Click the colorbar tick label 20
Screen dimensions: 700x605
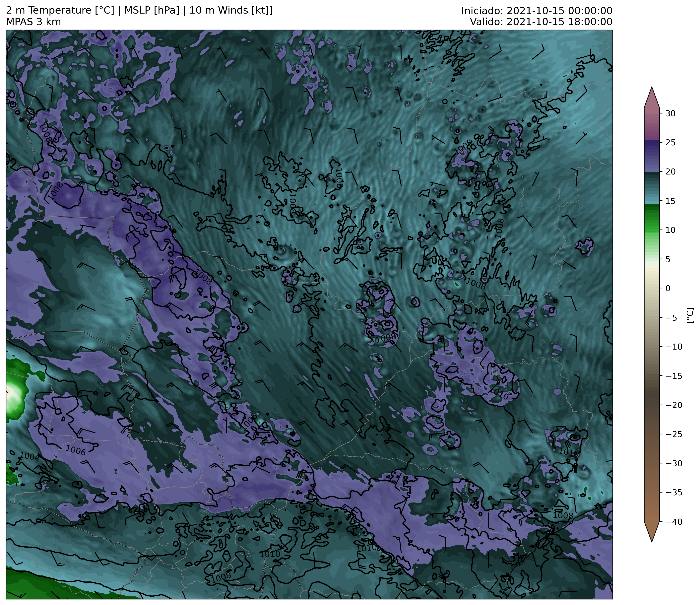click(x=671, y=172)
